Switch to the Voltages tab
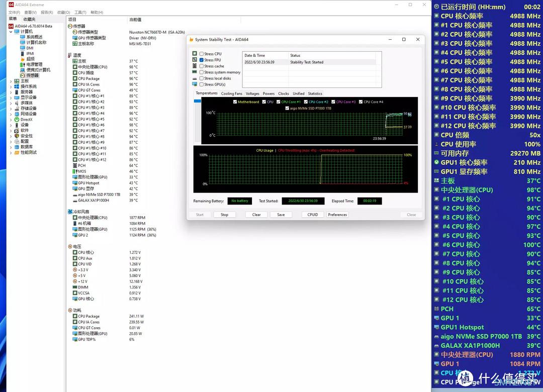Screen dimensions: 543x392 coord(252,93)
